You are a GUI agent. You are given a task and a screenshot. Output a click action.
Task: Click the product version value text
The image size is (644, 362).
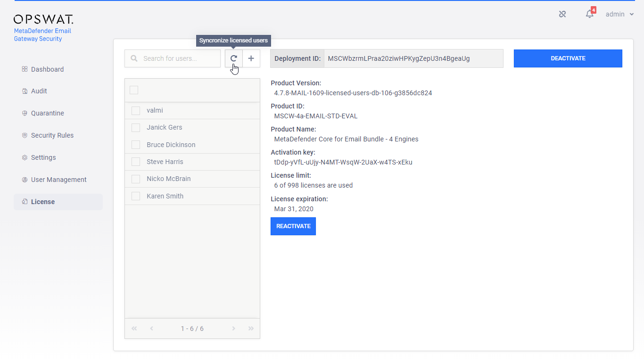[x=353, y=93]
